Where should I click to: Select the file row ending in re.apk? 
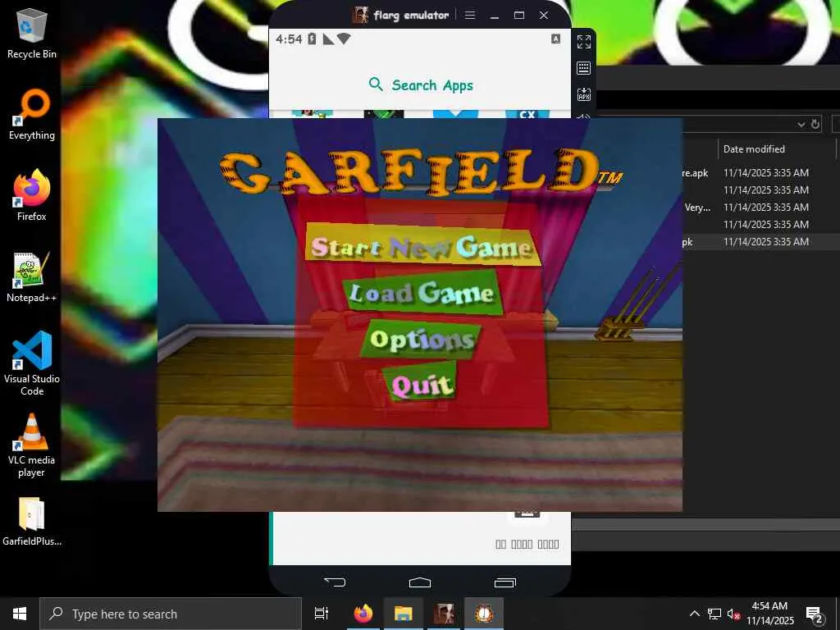[x=761, y=172]
